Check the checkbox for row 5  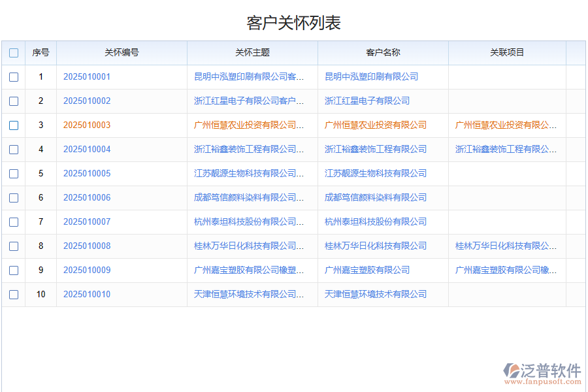point(14,173)
